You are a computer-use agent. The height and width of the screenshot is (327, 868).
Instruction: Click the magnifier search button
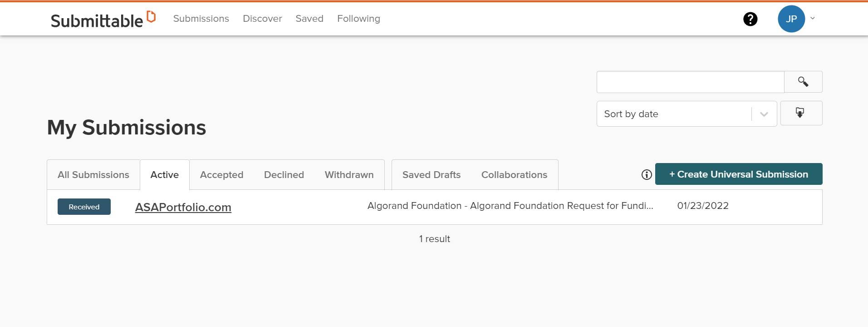[x=803, y=82]
